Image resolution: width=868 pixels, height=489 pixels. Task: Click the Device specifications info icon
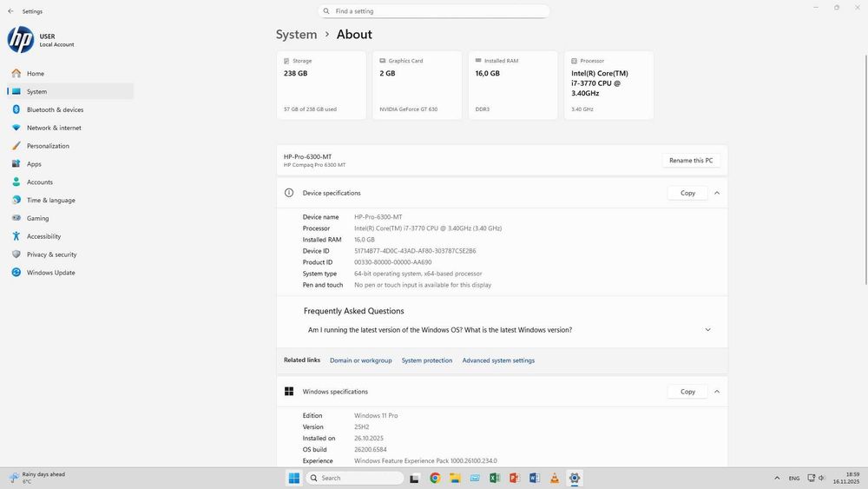[289, 193]
